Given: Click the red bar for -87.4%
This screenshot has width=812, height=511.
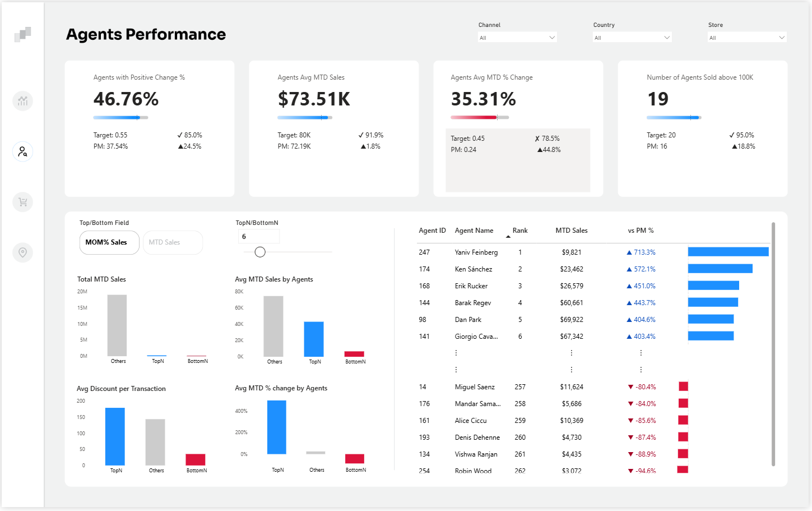Looking at the screenshot, I should coord(683,437).
